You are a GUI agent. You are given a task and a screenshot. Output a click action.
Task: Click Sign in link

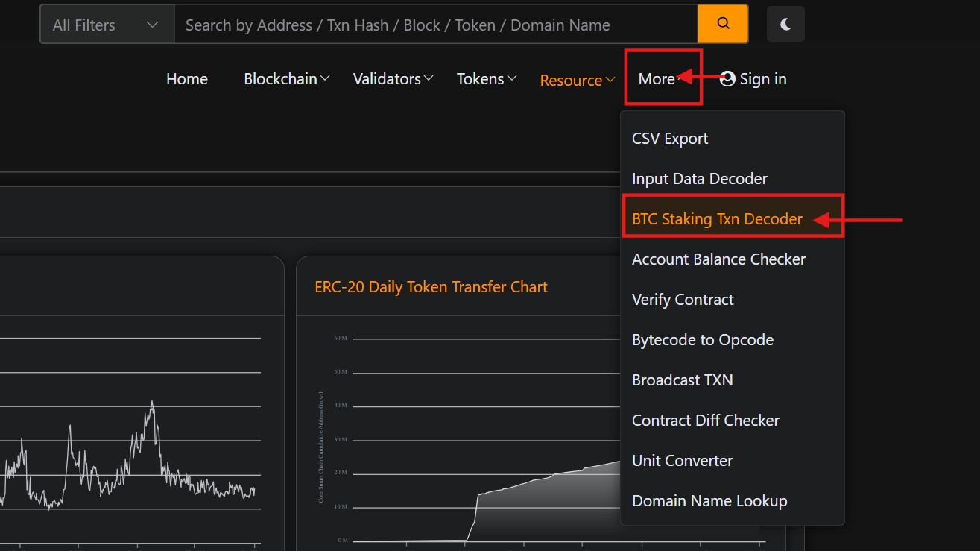(x=753, y=79)
